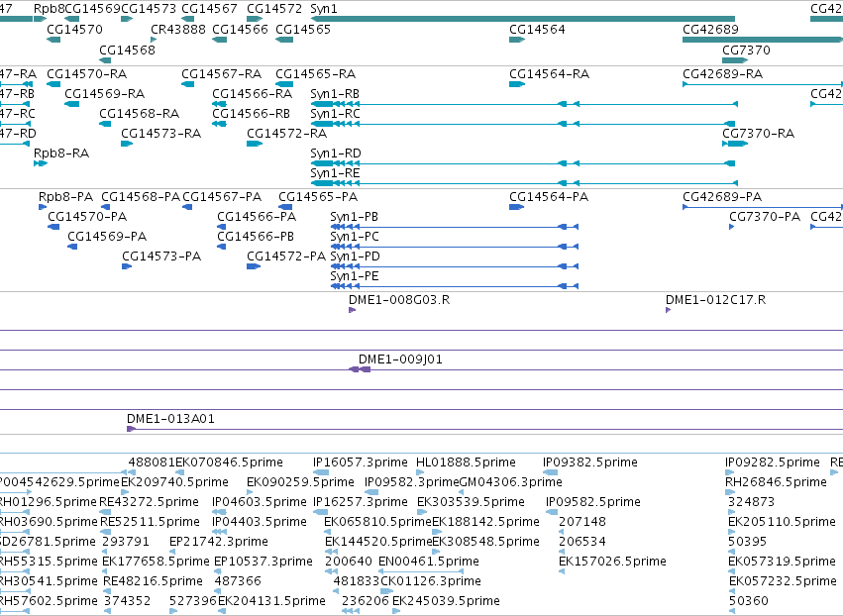Click the CG7370 gene arrow

[735, 59]
